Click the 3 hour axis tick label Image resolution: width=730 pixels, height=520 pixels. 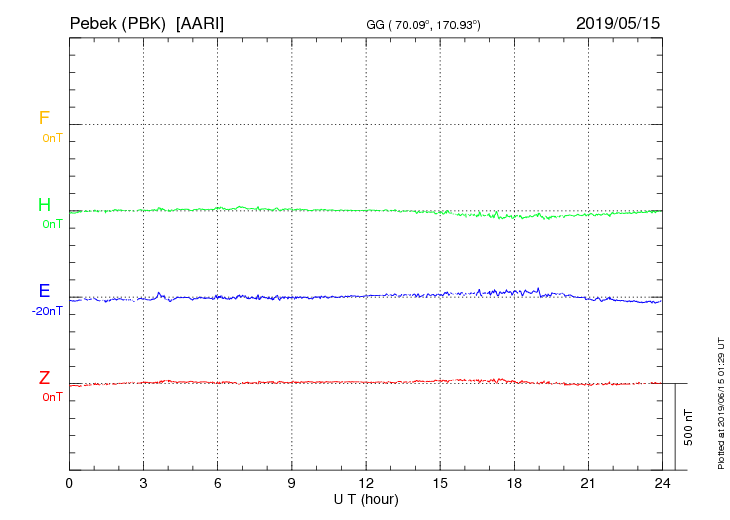(x=143, y=484)
